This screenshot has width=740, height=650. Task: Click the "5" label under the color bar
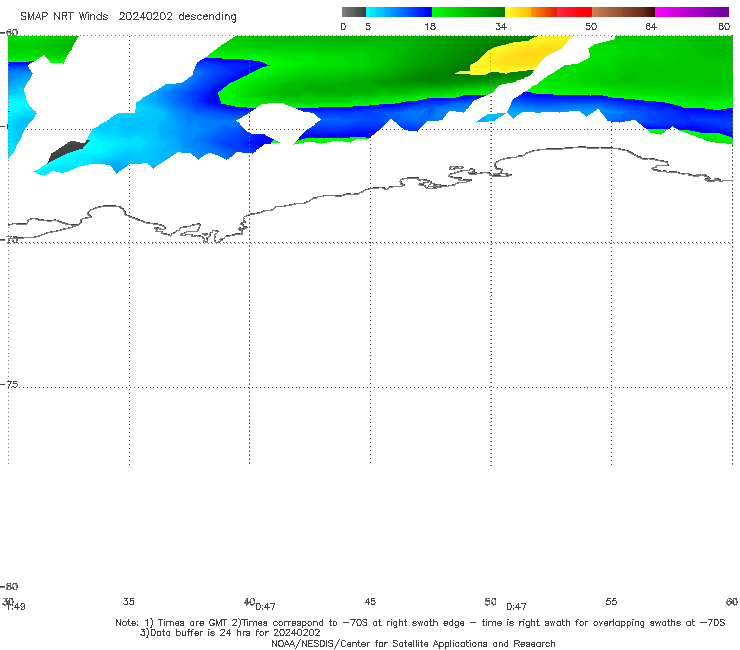368,26
